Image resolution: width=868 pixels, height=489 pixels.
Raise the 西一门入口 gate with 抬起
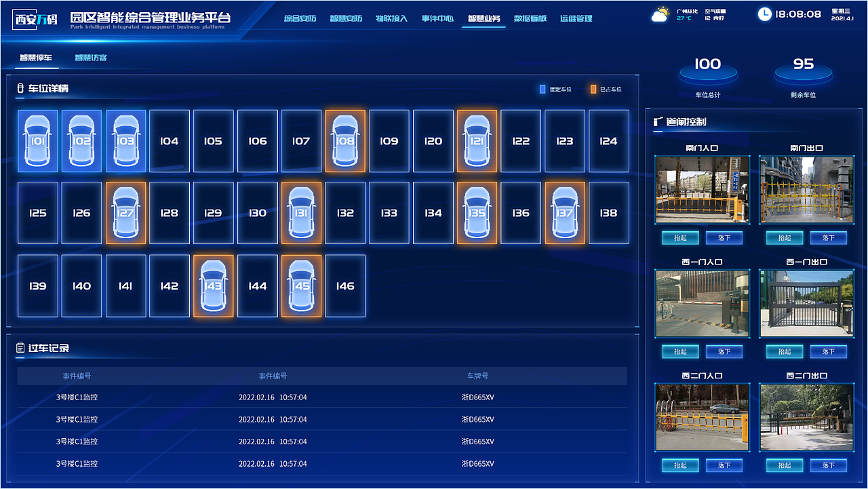pyautogui.click(x=680, y=352)
